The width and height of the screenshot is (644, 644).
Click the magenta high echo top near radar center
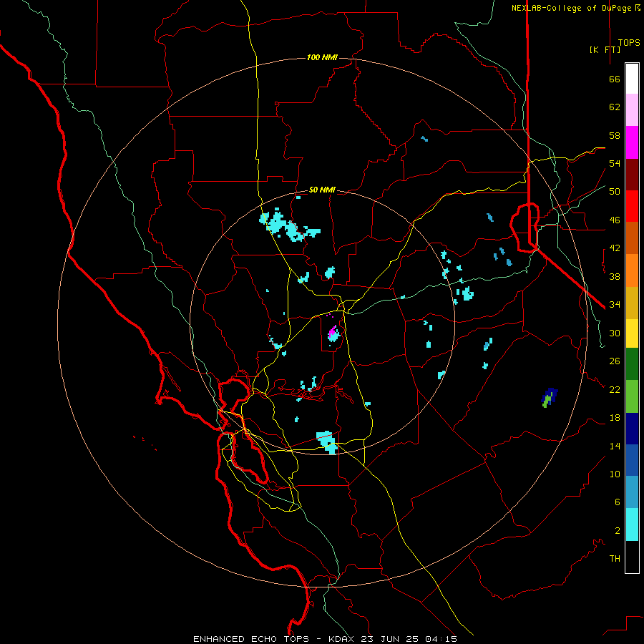tap(333, 331)
